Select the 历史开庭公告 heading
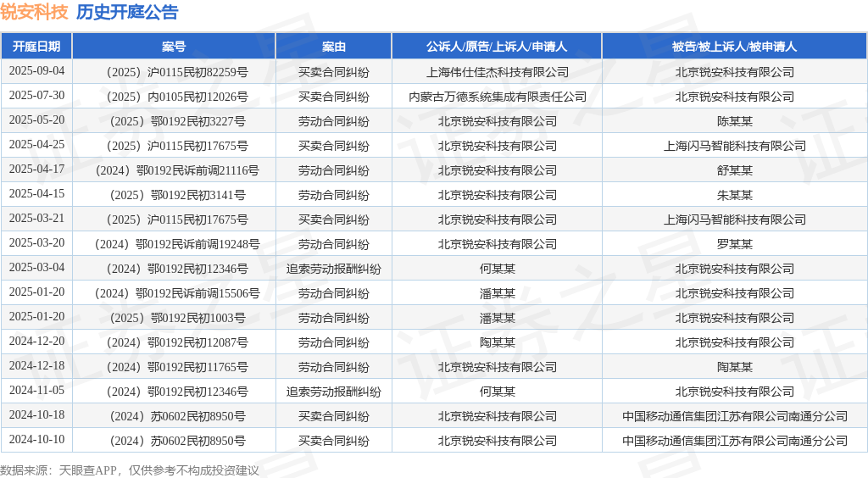The image size is (868, 478). [x=127, y=12]
